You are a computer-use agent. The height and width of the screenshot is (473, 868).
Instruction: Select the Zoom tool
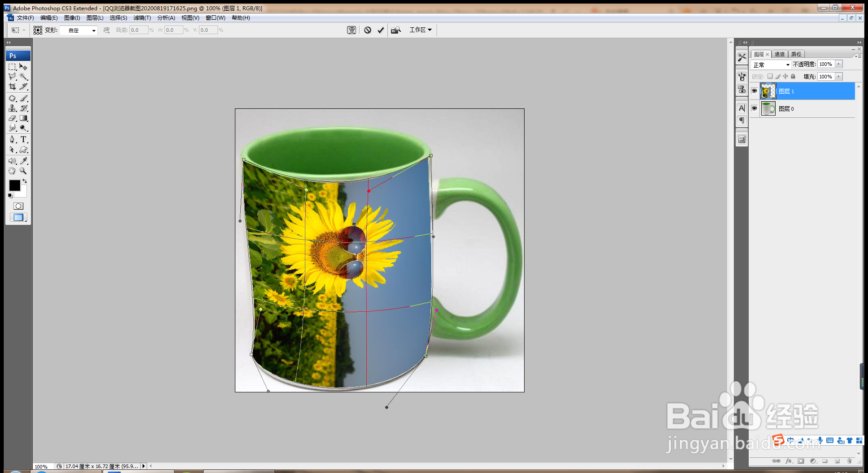pyautogui.click(x=23, y=171)
